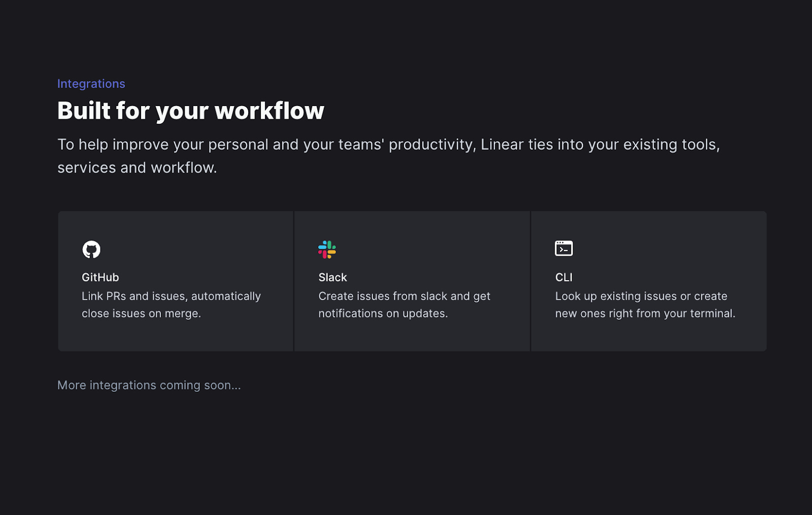Click the 'Built for your workflow' heading

click(x=191, y=111)
